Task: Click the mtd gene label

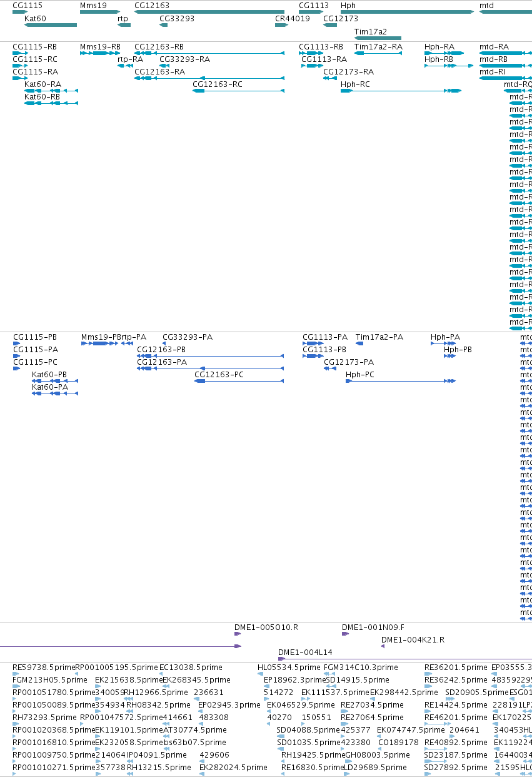Action: tap(486, 5)
